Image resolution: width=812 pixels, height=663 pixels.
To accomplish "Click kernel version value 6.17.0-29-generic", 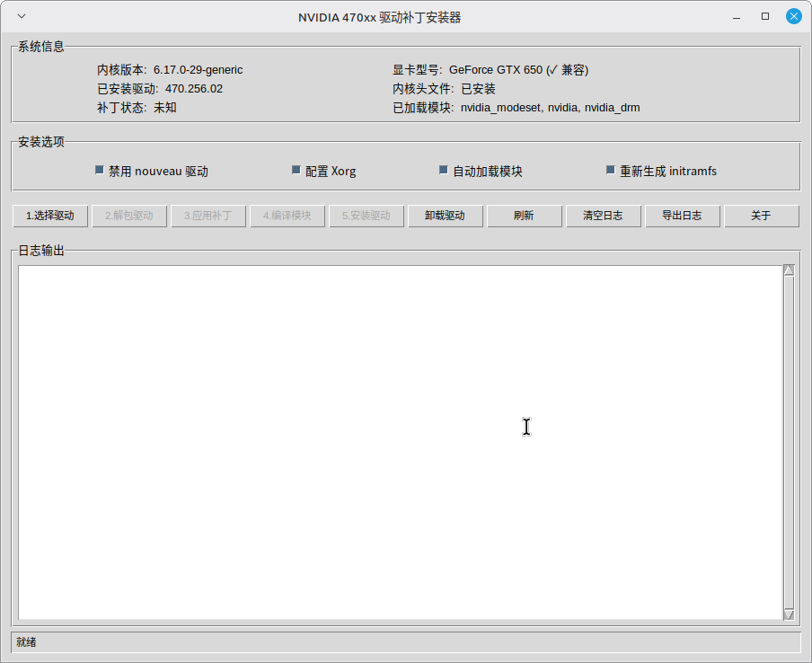I will coord(198,70).
